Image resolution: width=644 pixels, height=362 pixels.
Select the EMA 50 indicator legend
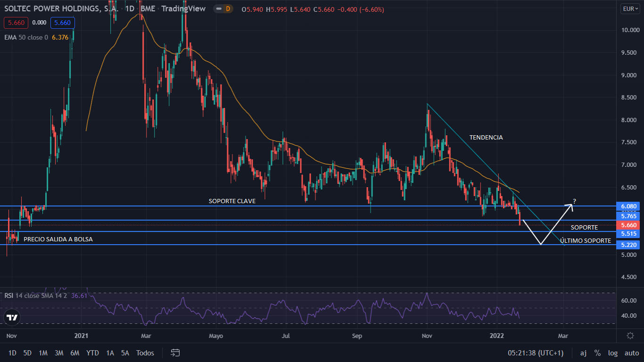click(26, 37)
